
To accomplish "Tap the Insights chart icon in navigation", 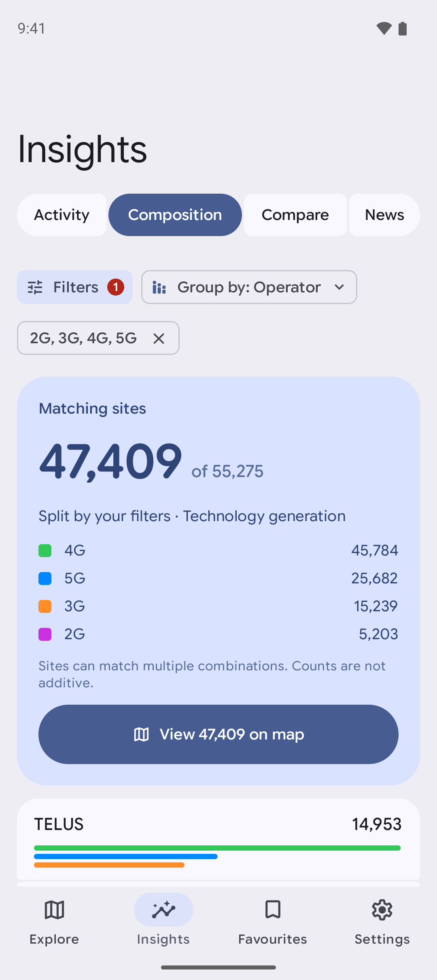I will [x=163, y=910].
